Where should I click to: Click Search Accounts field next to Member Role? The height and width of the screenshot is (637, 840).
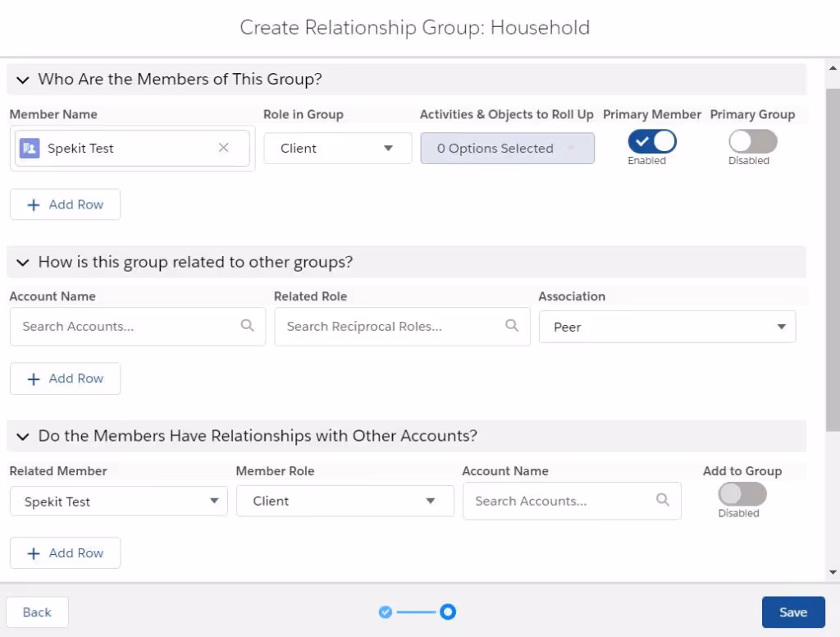572,501
